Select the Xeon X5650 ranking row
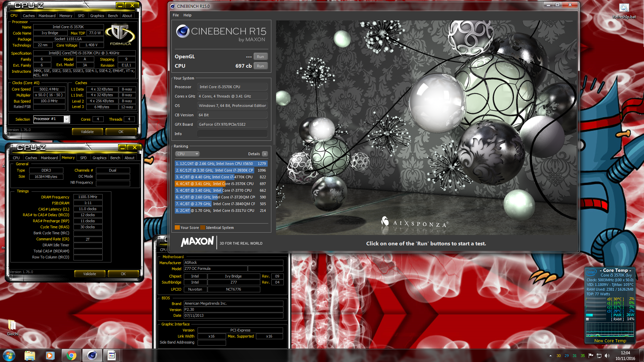644x362 pixels. pos(221,164)
